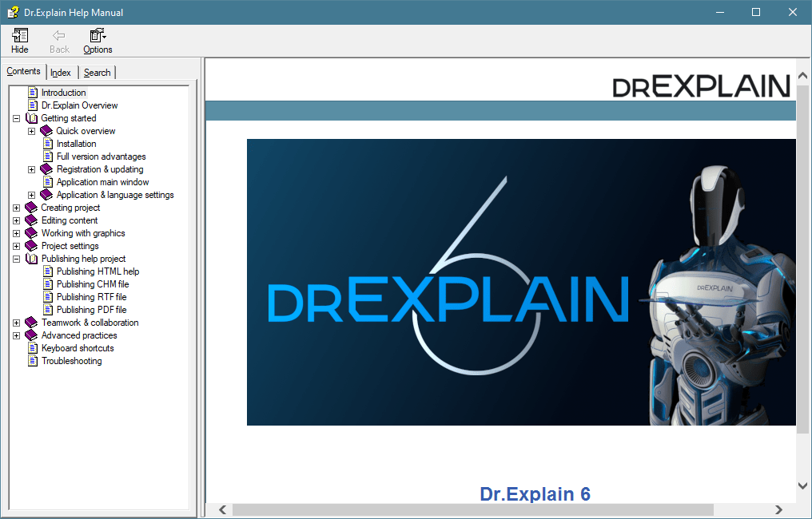Select the Publishing CHM file topic
This screenshot has width=812, height=519.
pos(92,284)
